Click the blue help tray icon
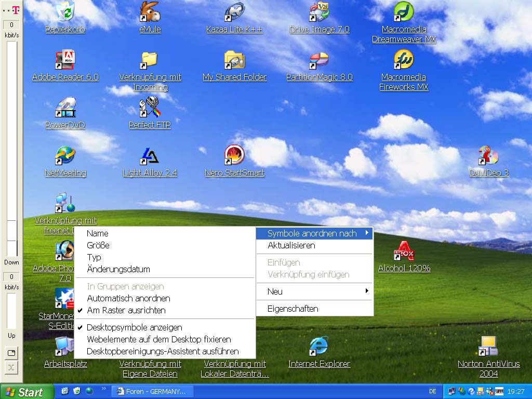The width and height of the screenshot is (532, 399). coord(471,392)
